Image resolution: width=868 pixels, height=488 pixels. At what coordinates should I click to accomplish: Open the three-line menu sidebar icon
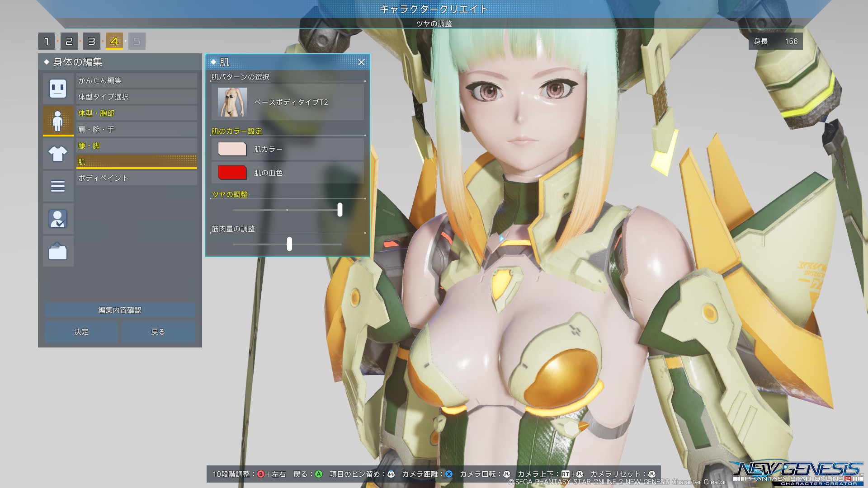tap(58, 186)
